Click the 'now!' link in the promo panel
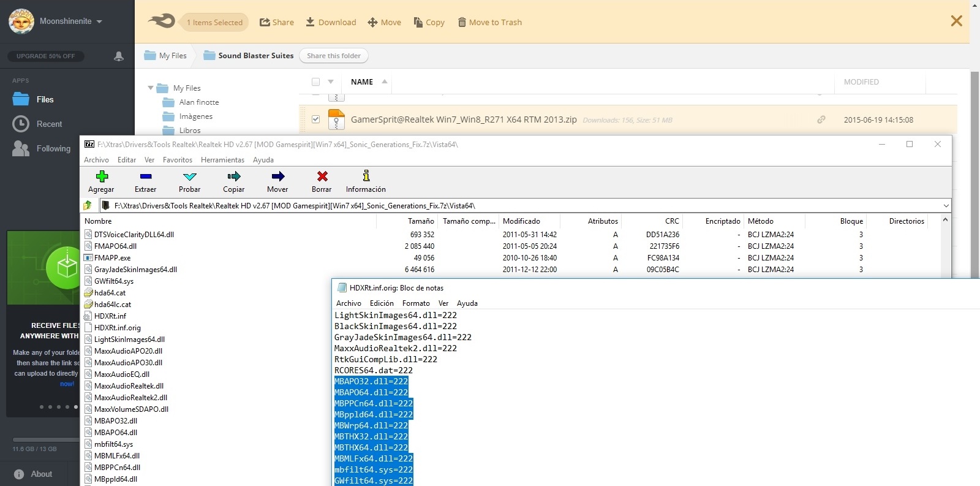This screenshot has width=980, height=486. tap(67, 384)
